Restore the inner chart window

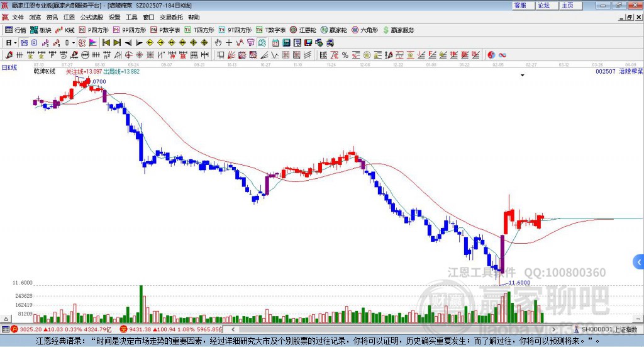coord(630,17)
